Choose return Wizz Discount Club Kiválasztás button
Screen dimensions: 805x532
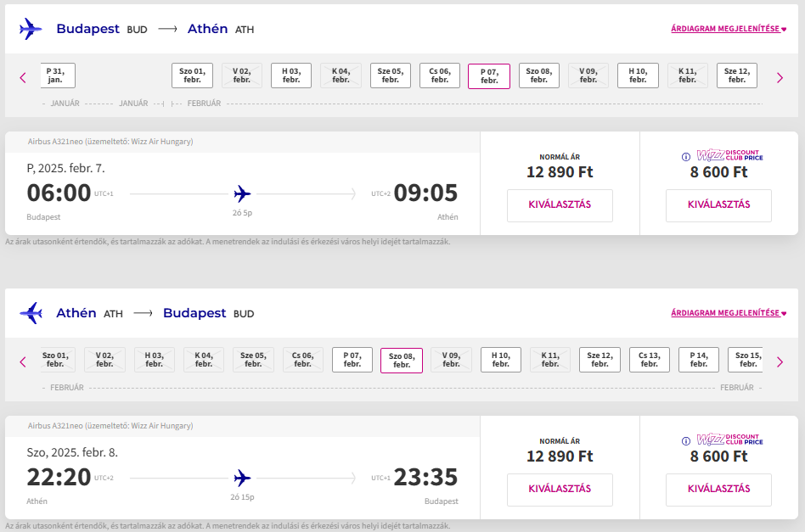[x=718, y=490]
